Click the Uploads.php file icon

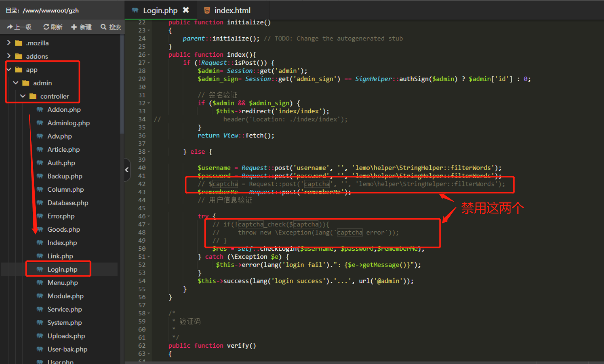(40, 336)
